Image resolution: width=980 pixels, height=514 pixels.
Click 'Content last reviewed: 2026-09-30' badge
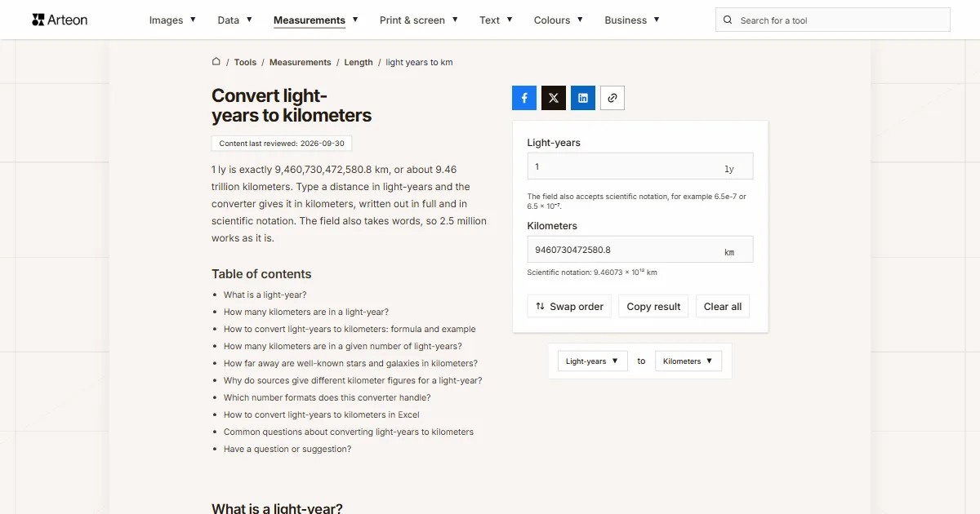click(282, 144)
